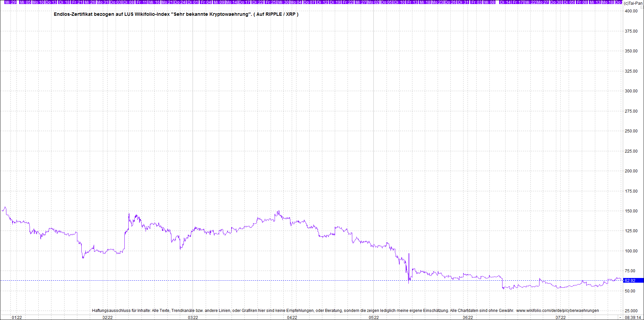Image resolution: width=644 pixels, height=320 pixels.
Task: Select the 150.00 price axis label
Action: click(631, 211)
